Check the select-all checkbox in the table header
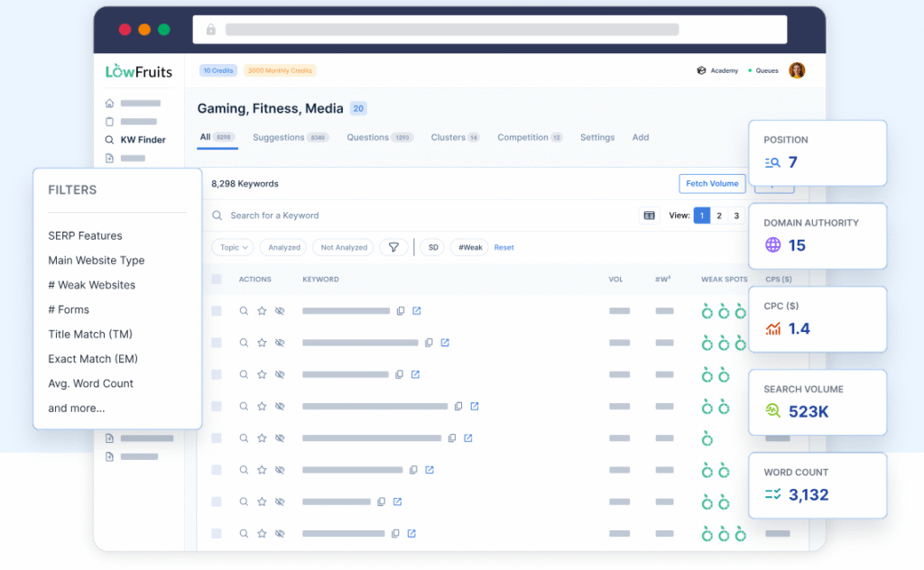 coord(217,280)
